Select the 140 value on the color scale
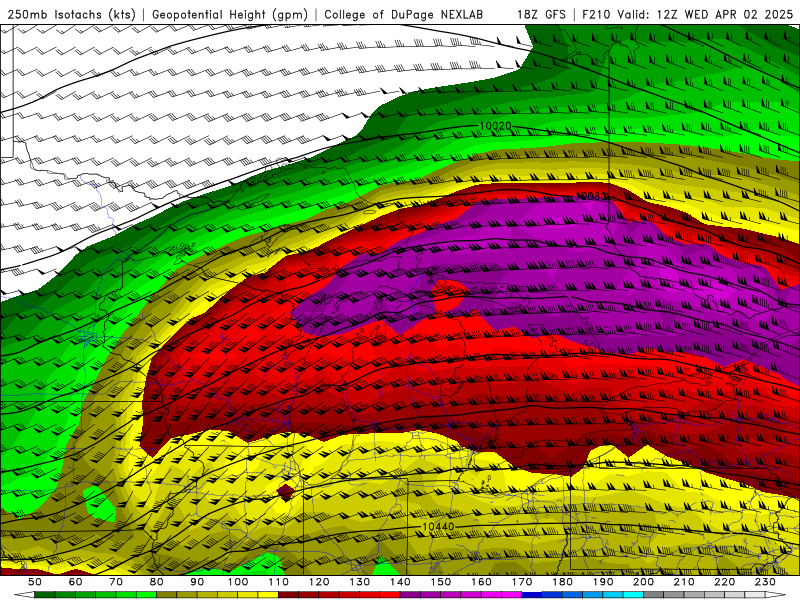Image resolution: width=800 pixels, height=600 pixels. [x=400, y=582]
